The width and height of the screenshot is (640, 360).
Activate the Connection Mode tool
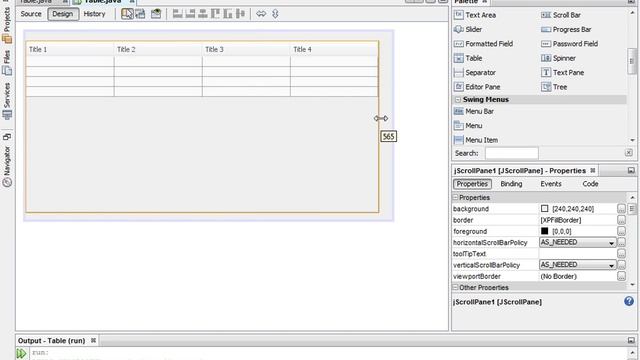point(140,14)
